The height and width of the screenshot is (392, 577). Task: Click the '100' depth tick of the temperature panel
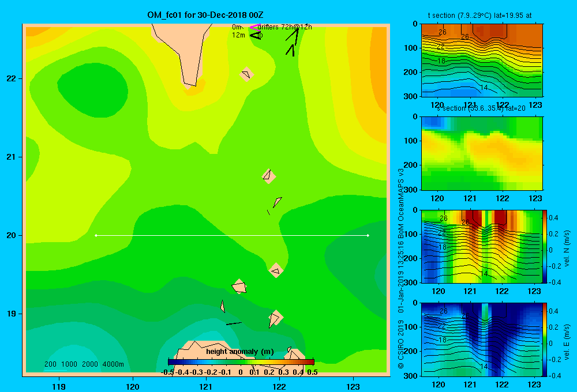(x=411, y=48)
